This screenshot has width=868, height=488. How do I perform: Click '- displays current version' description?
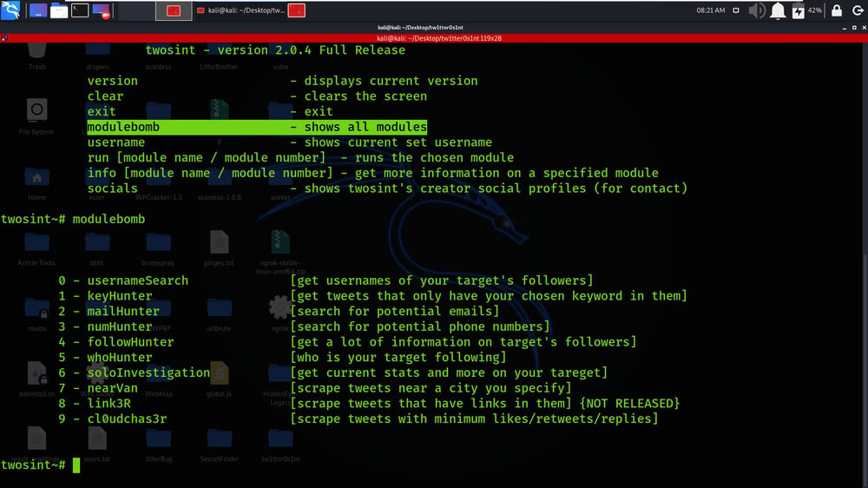[x=385, y=81]
